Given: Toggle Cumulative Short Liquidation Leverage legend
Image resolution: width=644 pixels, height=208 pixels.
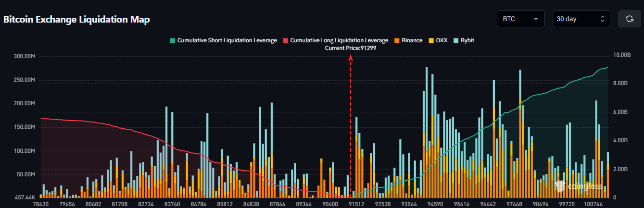Looking at the screenshot, I should (223, 40).
